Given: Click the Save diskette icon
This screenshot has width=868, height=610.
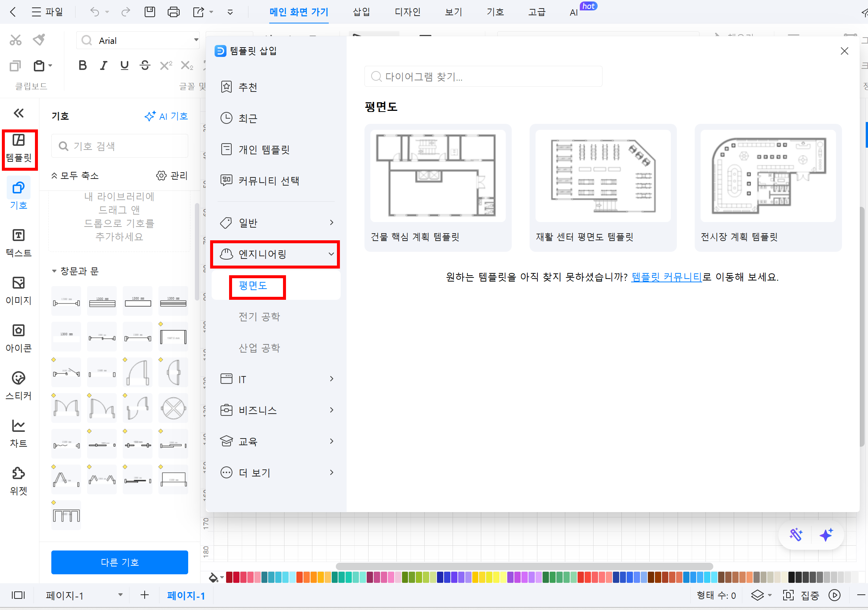Looking at the screenshot, I should (150, 12).
